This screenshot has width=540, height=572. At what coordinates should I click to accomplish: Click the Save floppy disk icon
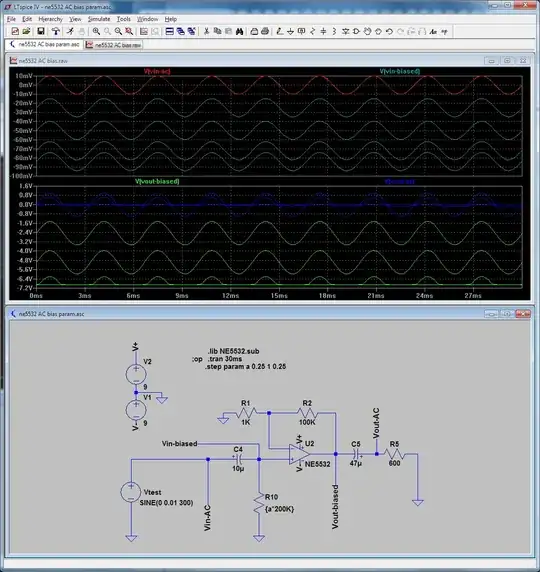click(41, 31)
